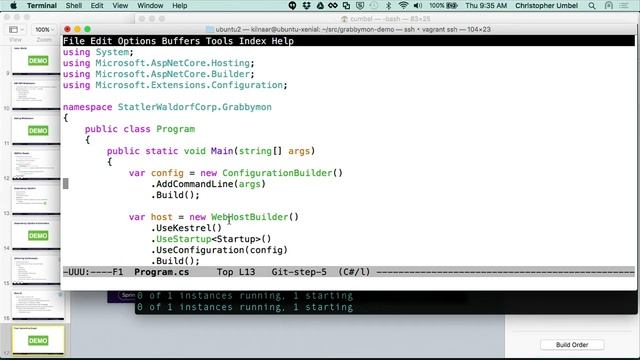Open the Edit menu in macOS menu bar
The height and width of the screenshot is (360, 640).
pos(97,6)
